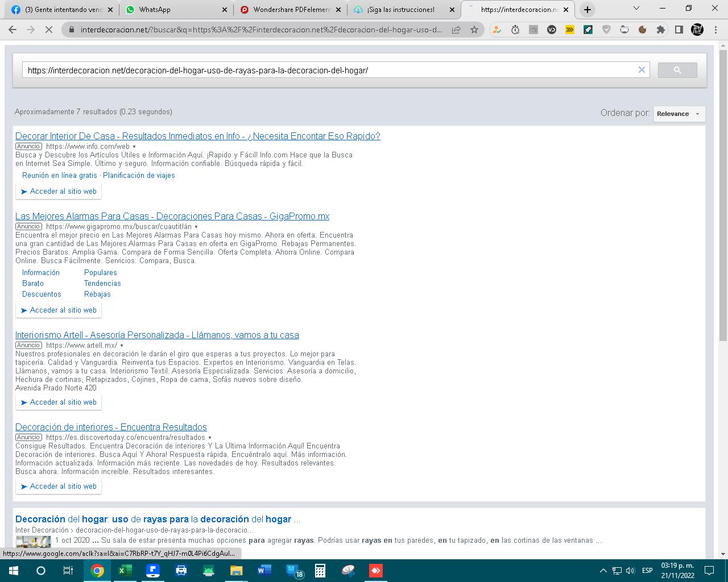
Task: Stop loading the page
Action: click(49, 30)
